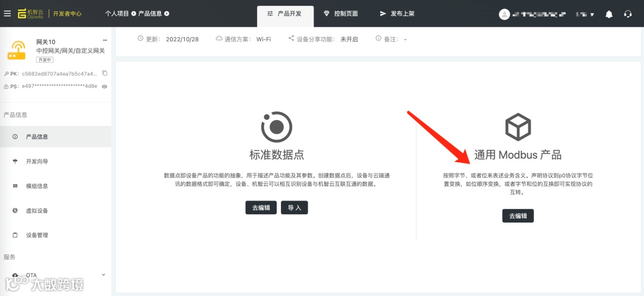
Task: Click the Modbus cube icon
Action: 518,127
